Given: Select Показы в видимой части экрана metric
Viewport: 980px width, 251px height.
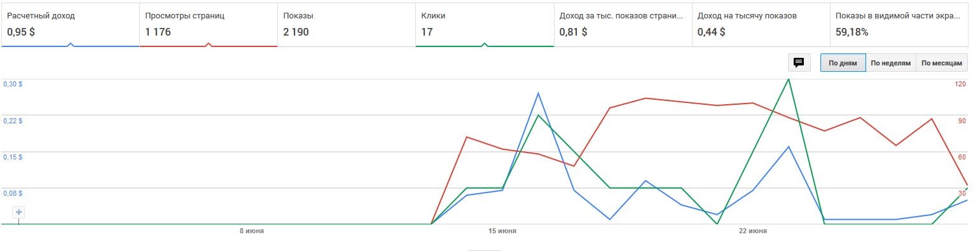Looking at the screenshot, I should [899, 24].
